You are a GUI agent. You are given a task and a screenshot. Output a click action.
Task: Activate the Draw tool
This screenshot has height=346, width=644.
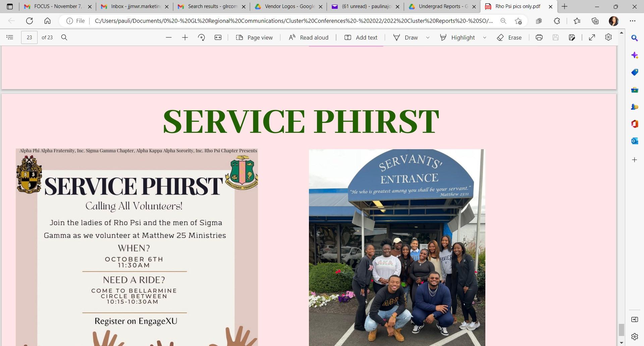point(406,37)
